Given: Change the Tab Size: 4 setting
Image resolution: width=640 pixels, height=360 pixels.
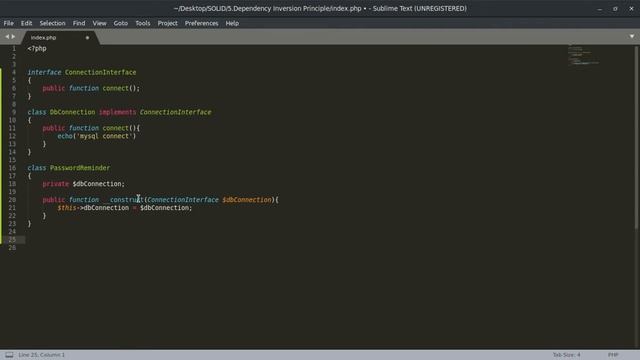Looking at the screenshot, I should click(x=566, y=355).
